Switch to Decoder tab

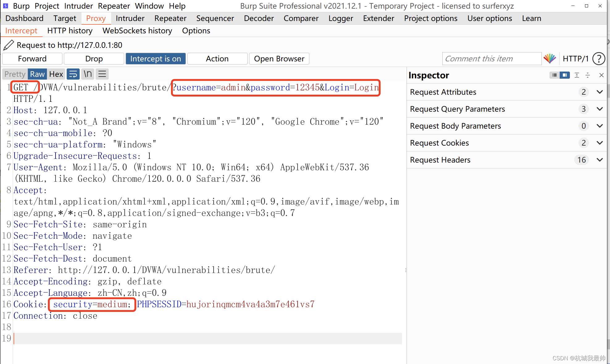point(259,18)
